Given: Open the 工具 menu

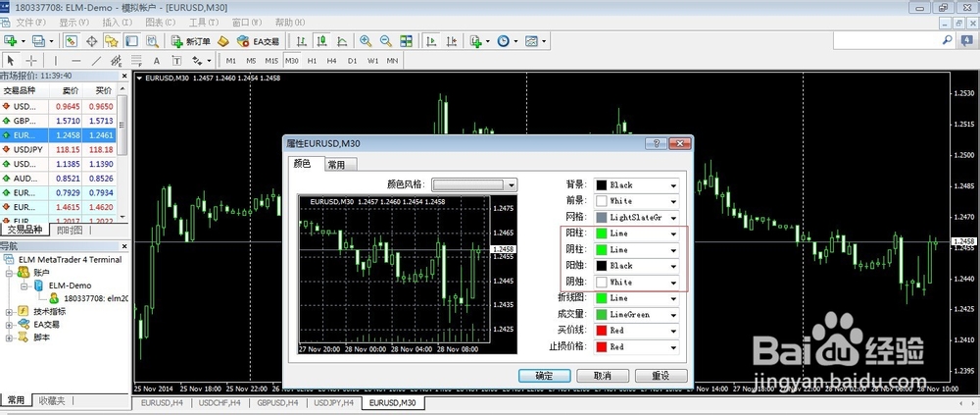Looking at the screenshot, I should (x=204, y=23).
